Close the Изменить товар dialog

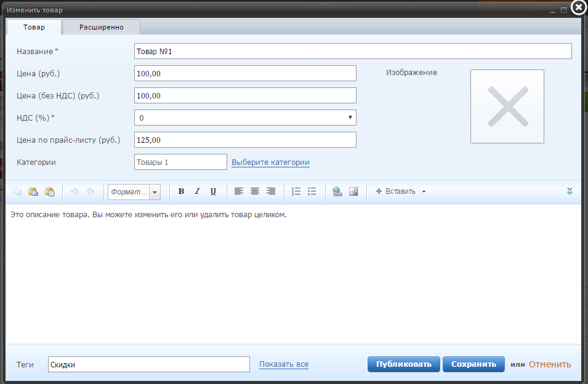pos(579,7)
